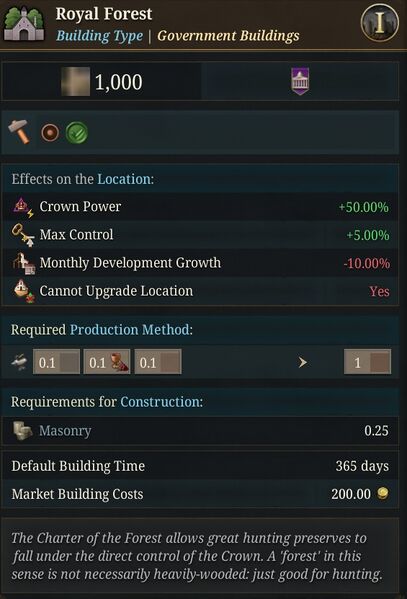Click the output goods slot showing 1
Viewport: 407px width, 599px height.
click(367, 362)
